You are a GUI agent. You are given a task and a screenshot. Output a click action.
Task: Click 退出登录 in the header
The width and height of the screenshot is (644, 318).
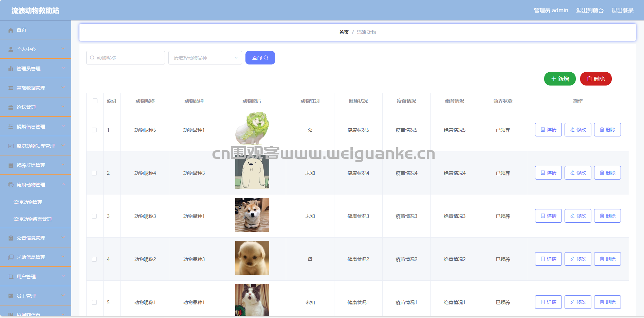pos(622,11)
